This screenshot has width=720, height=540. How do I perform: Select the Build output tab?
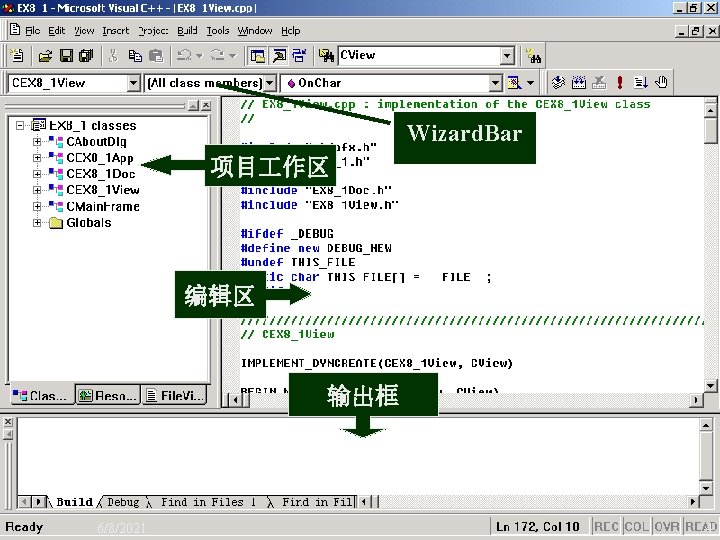[74, 502]
